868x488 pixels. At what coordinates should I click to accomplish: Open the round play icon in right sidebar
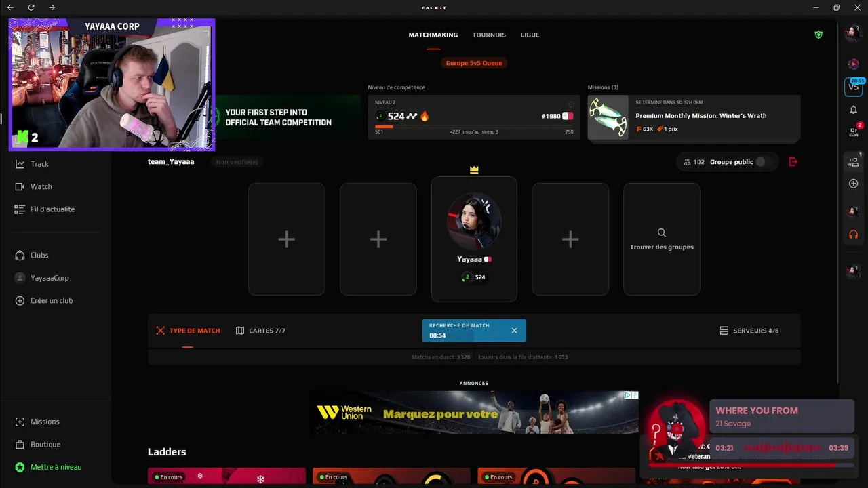tap(854, 64)
